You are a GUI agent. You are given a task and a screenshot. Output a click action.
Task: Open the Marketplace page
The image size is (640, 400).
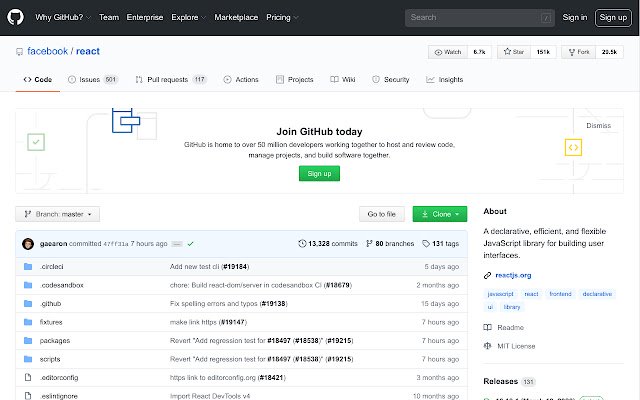(x=236, y=17)
